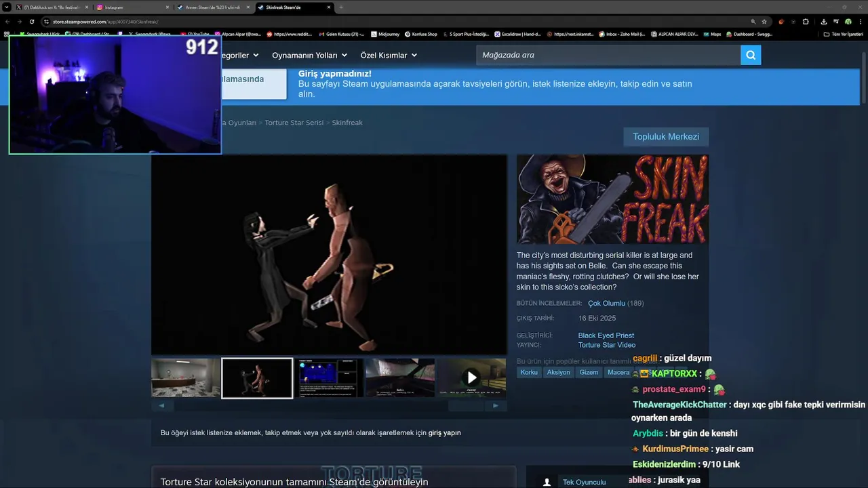
Task: Close the Instagram tab
Action: (x=167, y=7)
